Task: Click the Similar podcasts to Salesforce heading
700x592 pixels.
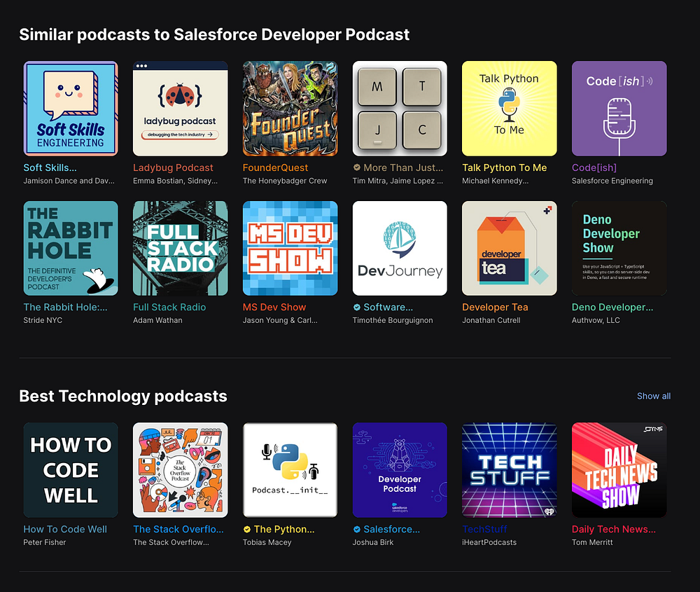Action: click(214, 34)
